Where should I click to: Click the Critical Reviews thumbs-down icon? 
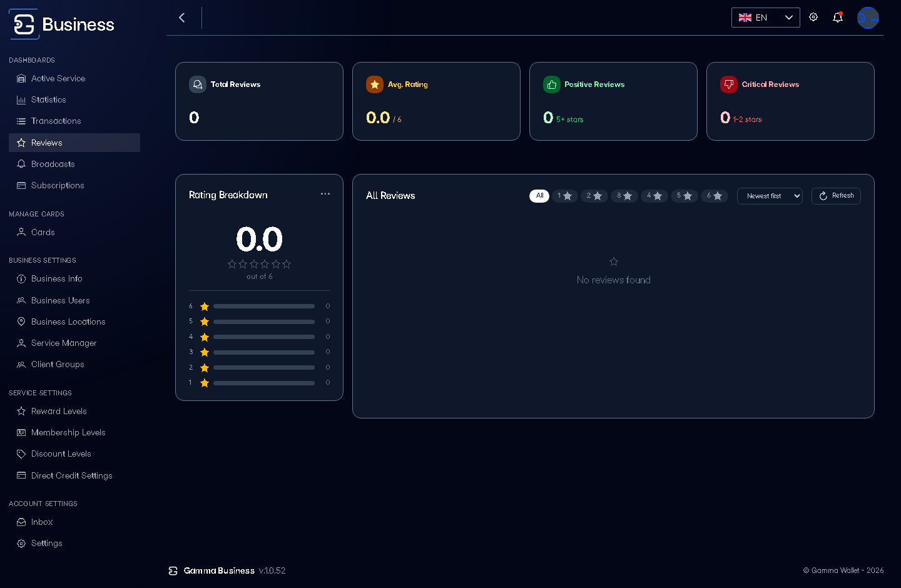point(729,84)
